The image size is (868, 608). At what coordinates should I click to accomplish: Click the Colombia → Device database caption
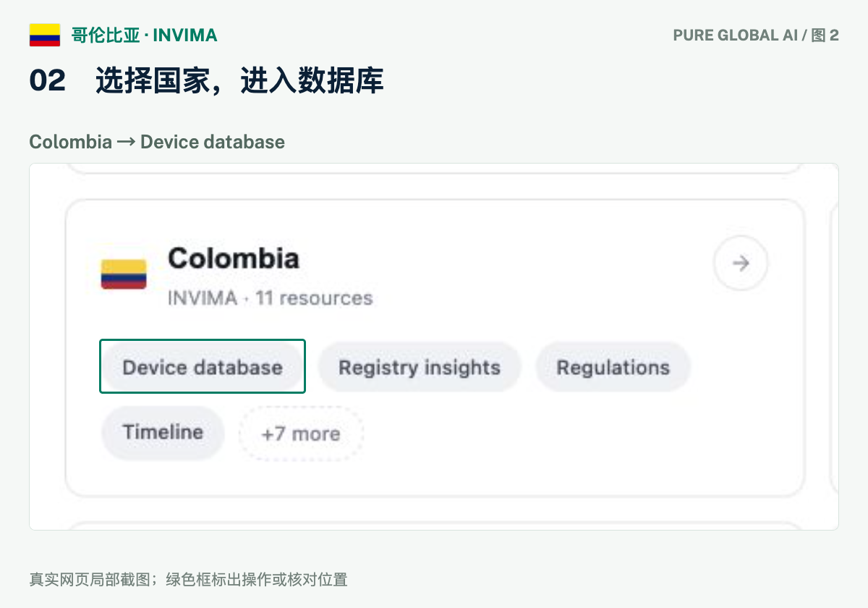[x=157, y=142]
